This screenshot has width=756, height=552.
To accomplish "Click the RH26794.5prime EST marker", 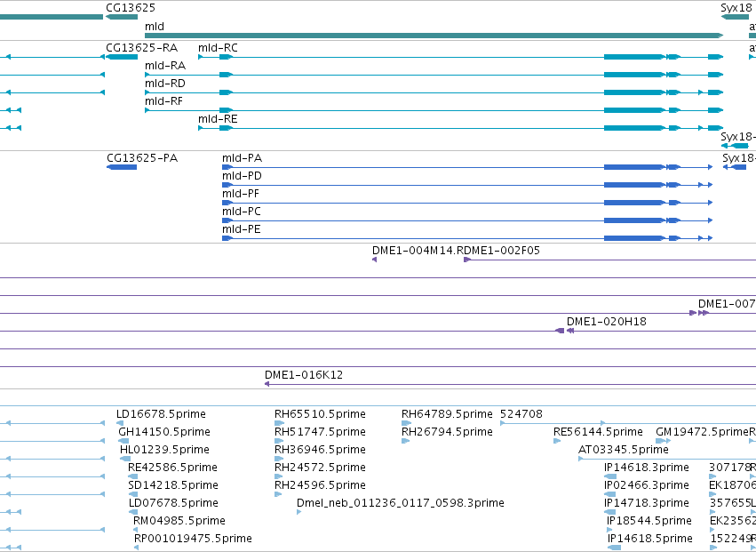I will click(405, 441).
